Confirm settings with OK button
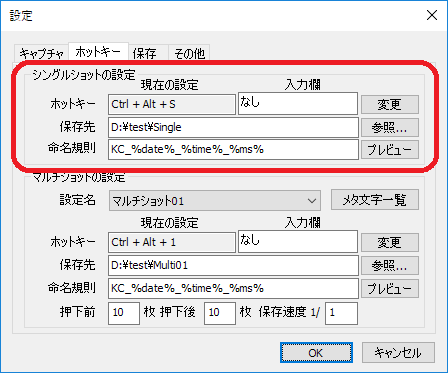The height and width of the screenshot is (373, 448). [x=316, y=353]
